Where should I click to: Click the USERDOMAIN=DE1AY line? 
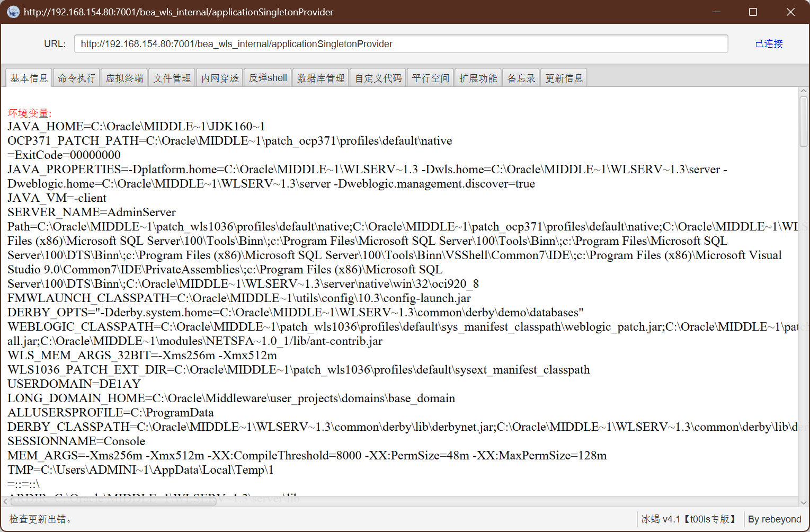pyautogui.click(x=74, y=384)
